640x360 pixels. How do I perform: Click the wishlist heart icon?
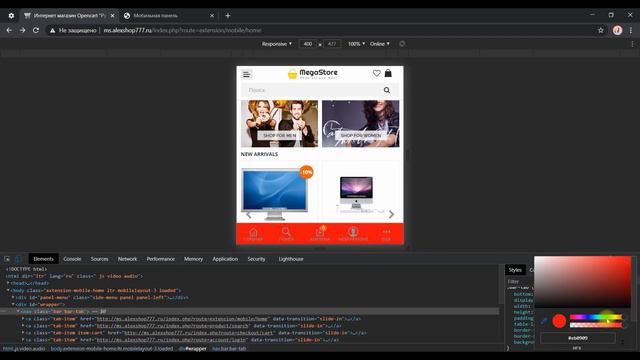(376, 73)
